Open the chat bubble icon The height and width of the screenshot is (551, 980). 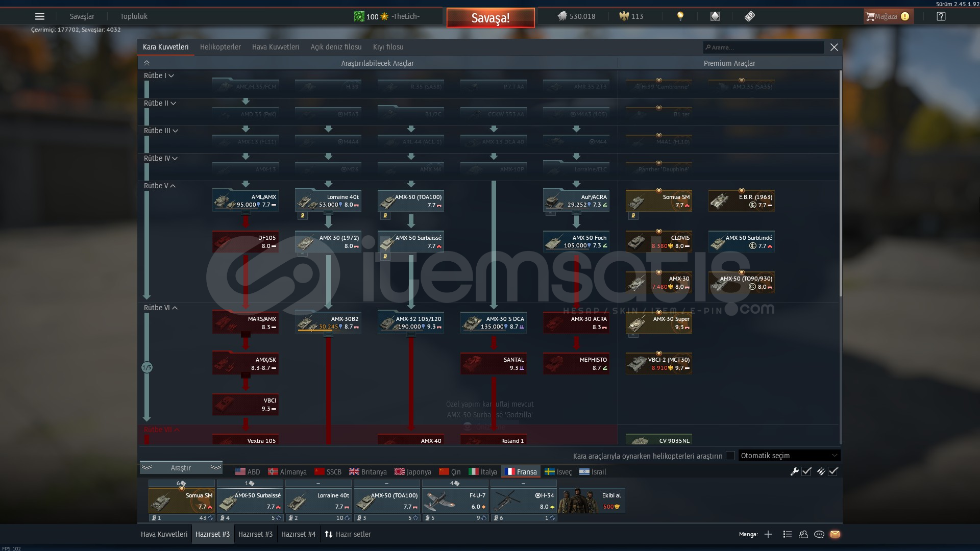(819, 534)
